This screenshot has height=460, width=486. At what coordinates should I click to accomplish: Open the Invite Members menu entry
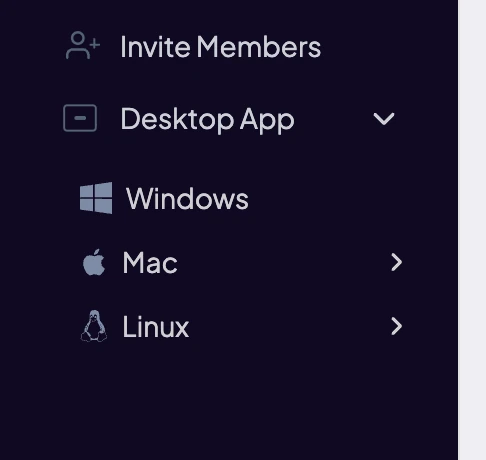[x=220, y=47]
